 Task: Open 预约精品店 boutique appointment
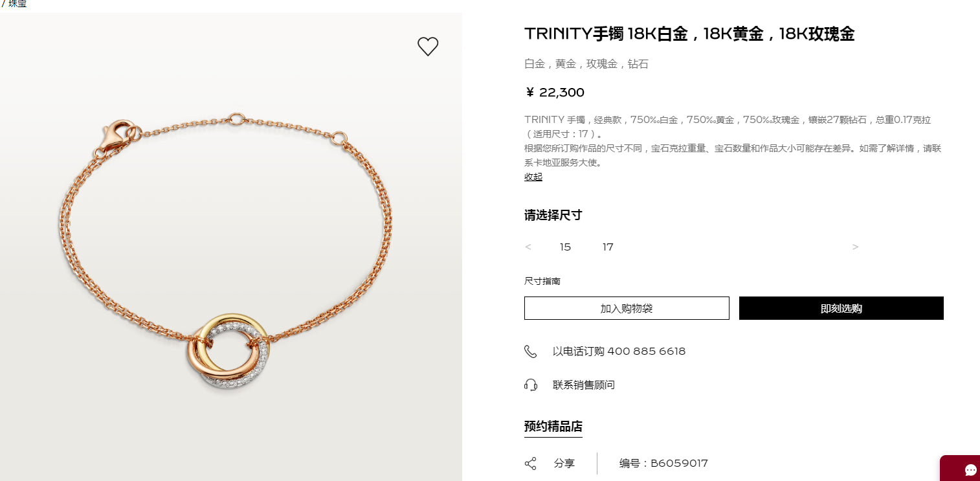(553, 427)
